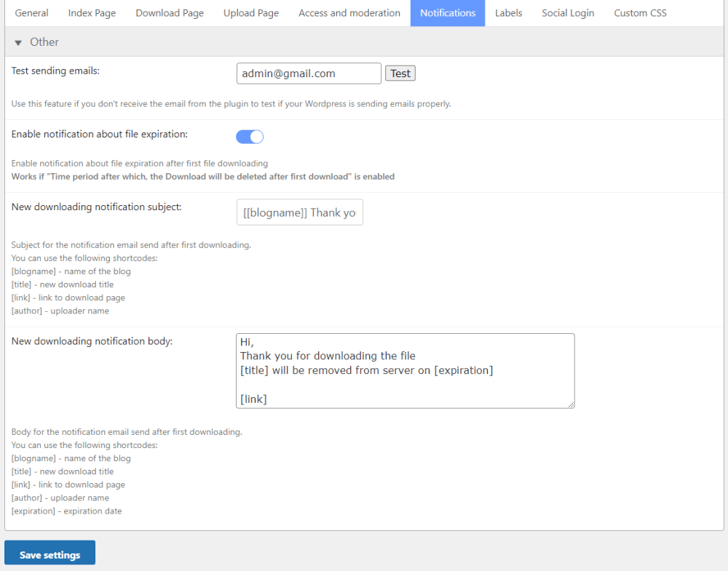Screen dimensions: 728x571
Task: Grab the body textarea resize handle
Action: [x=570, y=404]
